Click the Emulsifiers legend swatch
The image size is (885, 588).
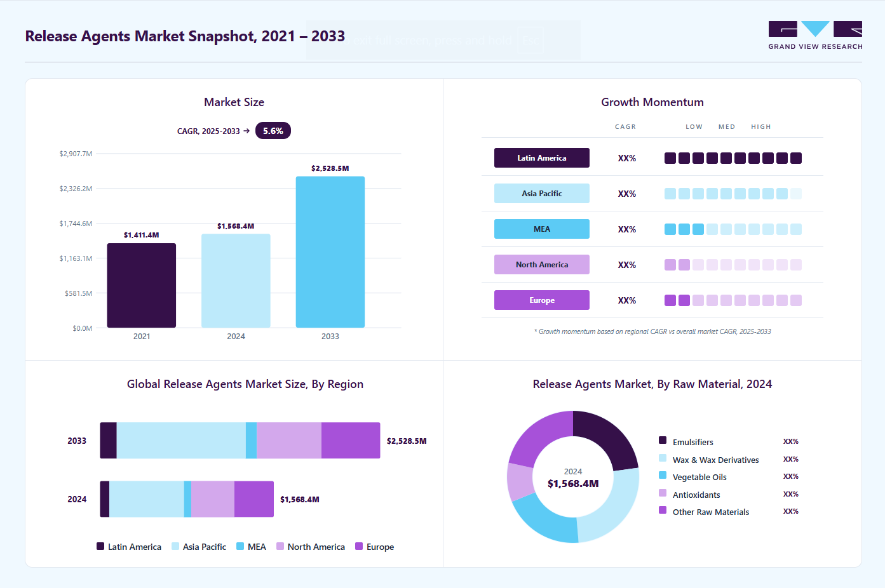tap(663, 440)
